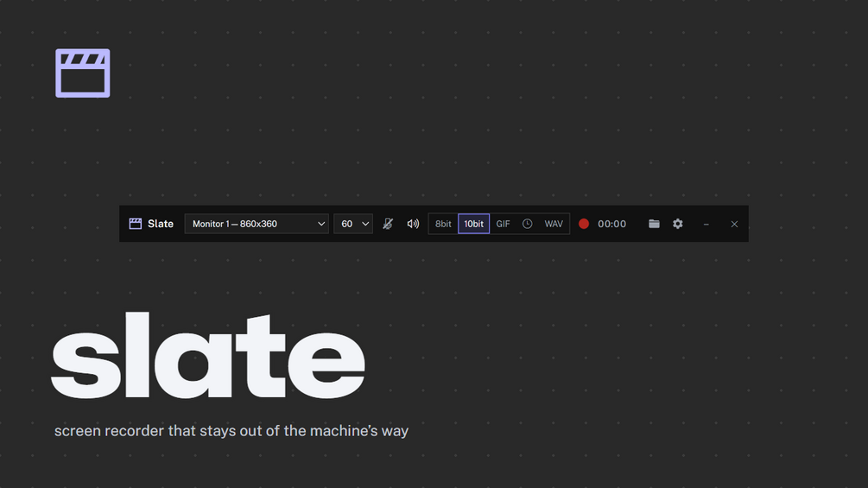Screen dimensions: 868x488
Task: Click the large purple clapperboard logo
Action: (83, 73)
